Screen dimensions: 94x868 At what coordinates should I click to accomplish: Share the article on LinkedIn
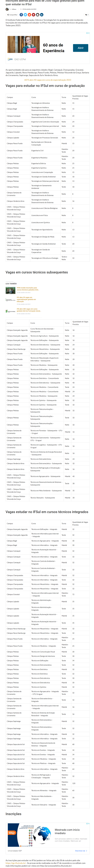tap(41, 15)
